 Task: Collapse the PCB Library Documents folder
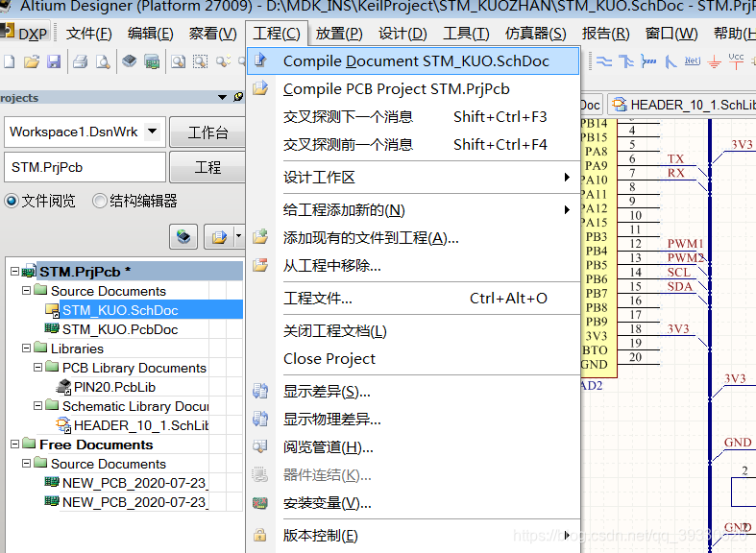tap(38, 367)
